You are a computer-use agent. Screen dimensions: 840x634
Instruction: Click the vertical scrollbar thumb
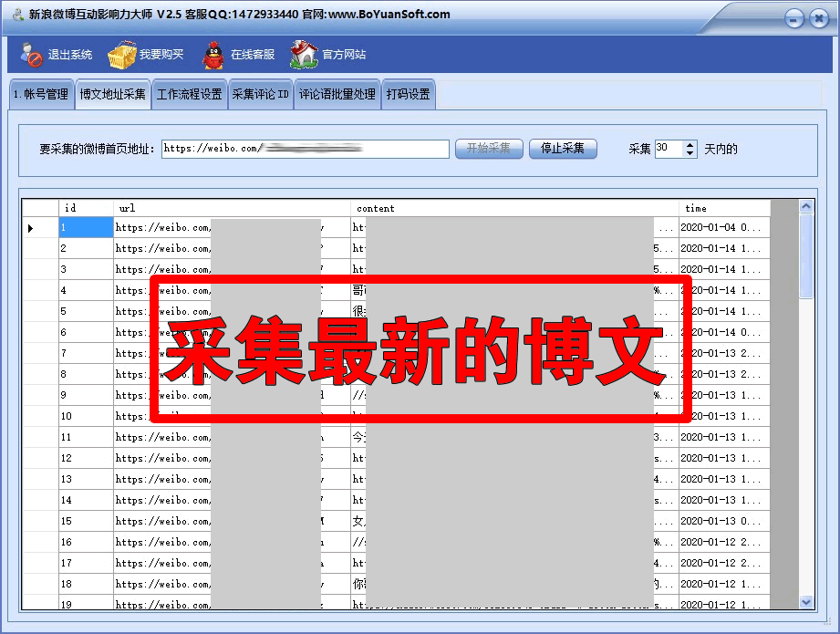pyautogui.click(x=805, y=256)
